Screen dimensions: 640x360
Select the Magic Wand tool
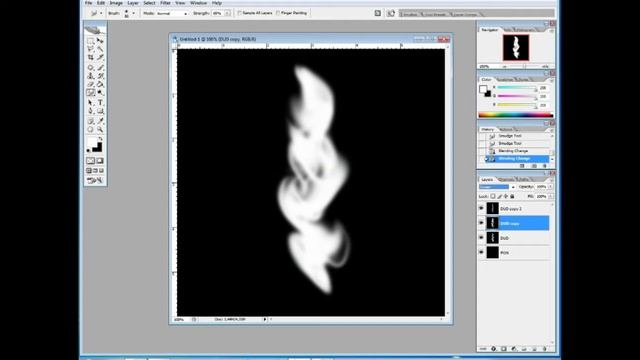point(100,49)
